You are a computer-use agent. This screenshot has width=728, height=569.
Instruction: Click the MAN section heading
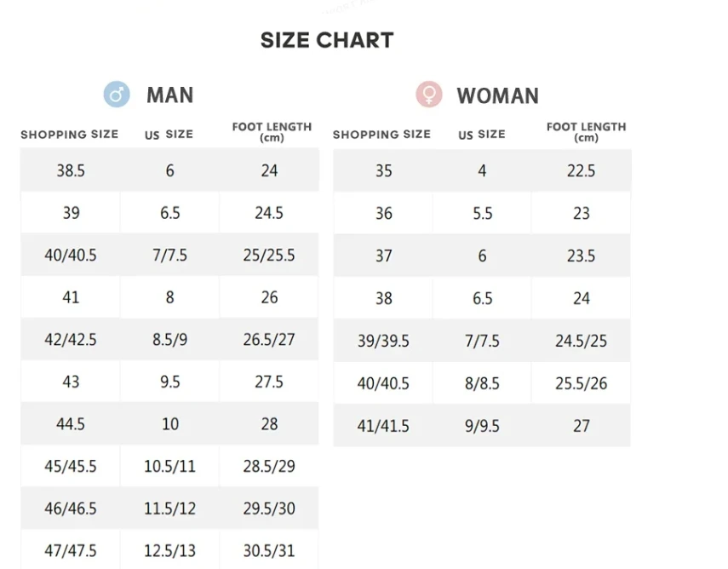pos(169,95)
